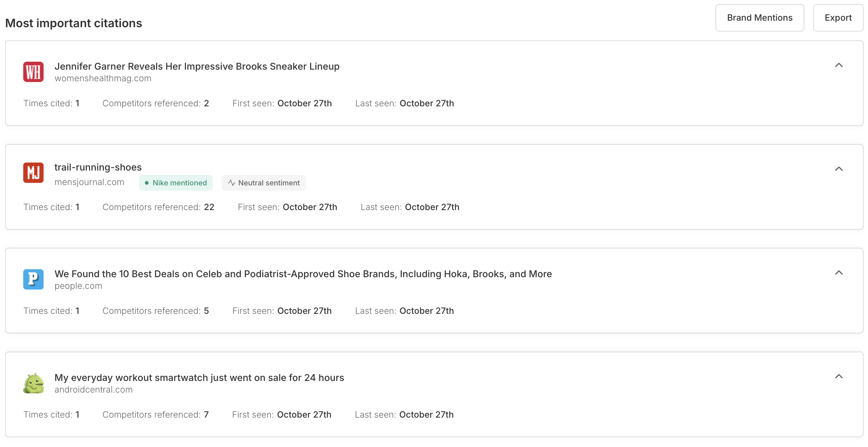
Task: Click the Android Central mascot icon
Action: point(33,383)
